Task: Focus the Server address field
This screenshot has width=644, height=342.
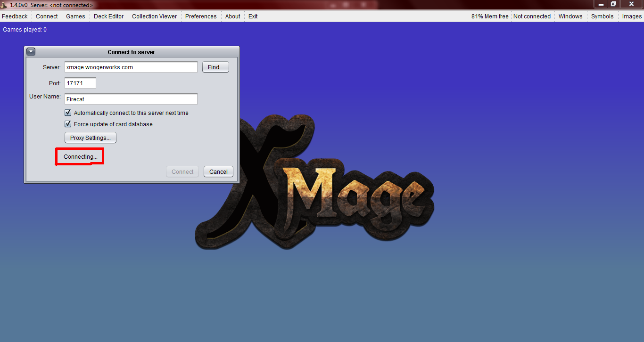Action: click(131, 67)
